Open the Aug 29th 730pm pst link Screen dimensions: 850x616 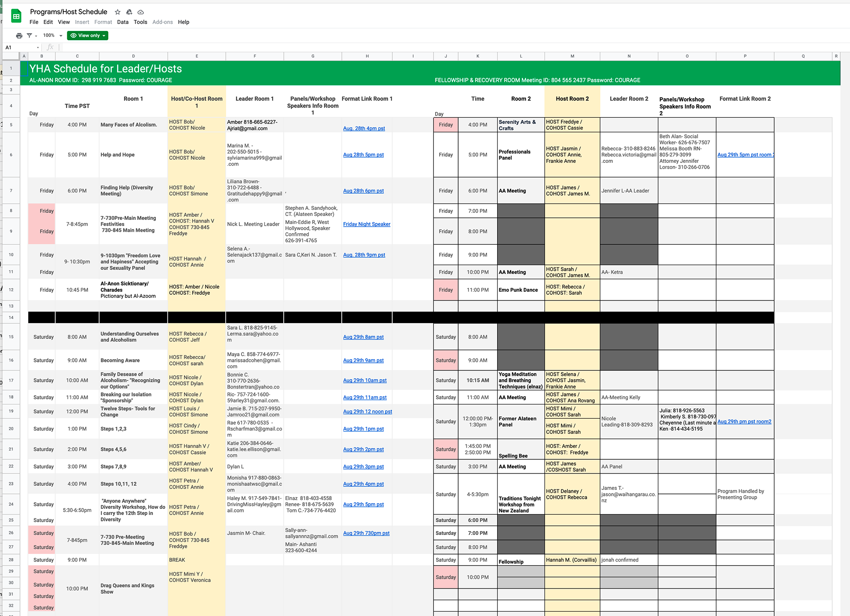click(366, 533)
